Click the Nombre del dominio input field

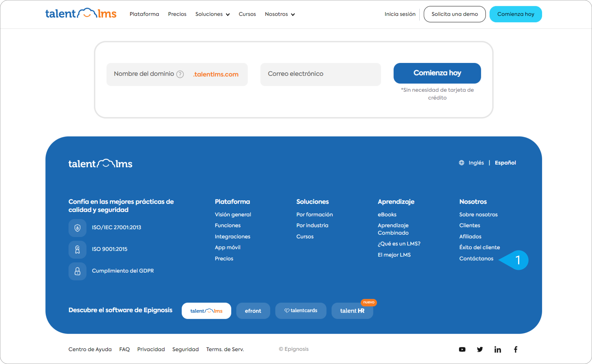tap(177, 74)
